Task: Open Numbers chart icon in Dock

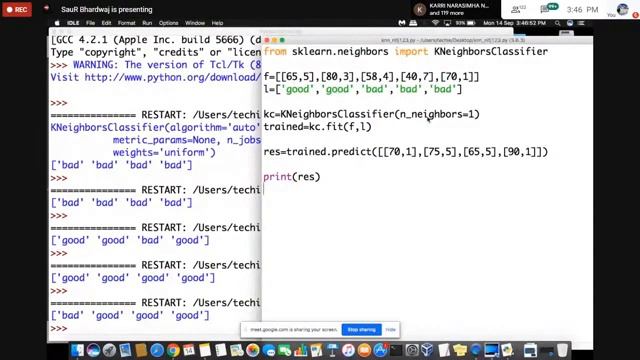Action: point(301,350)
